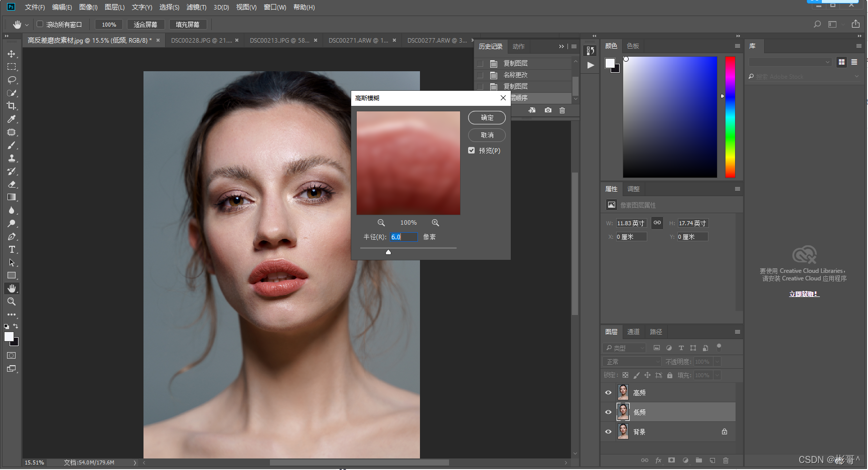
Task: Select the Horizontal Type tool
Action: 12,250
